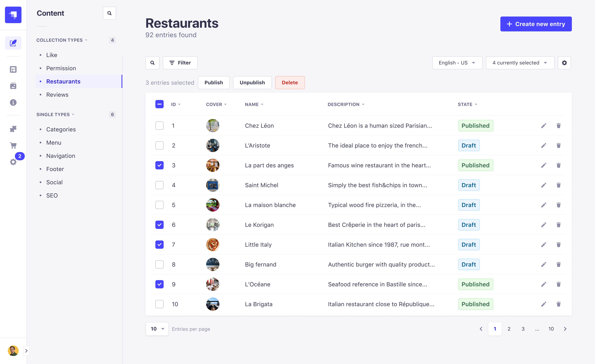The image size is (595, 364).
Task: Click the settings gear icon top-right
Action: point(564,63)
